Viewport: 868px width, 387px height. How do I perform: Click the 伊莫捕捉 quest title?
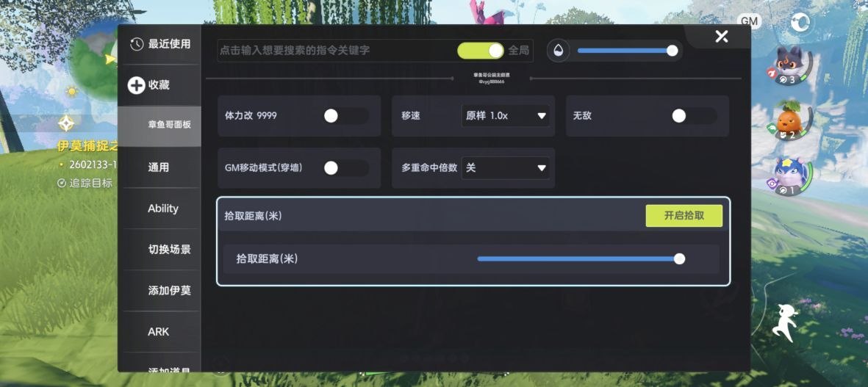point(87,146)
